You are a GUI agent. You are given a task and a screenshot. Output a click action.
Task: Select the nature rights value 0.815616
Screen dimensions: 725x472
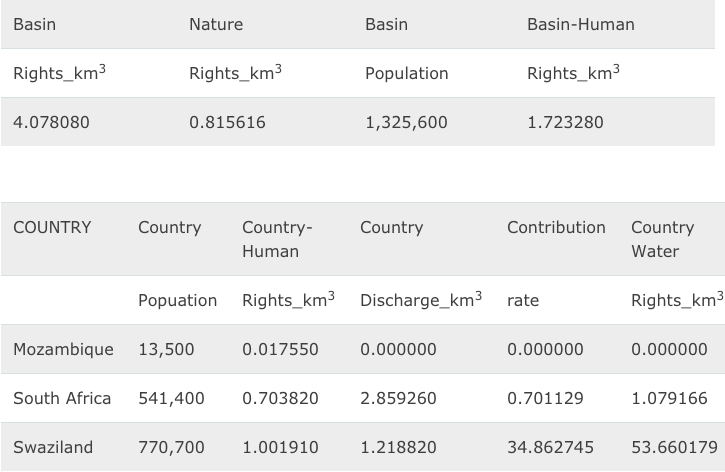pos(227,123)
